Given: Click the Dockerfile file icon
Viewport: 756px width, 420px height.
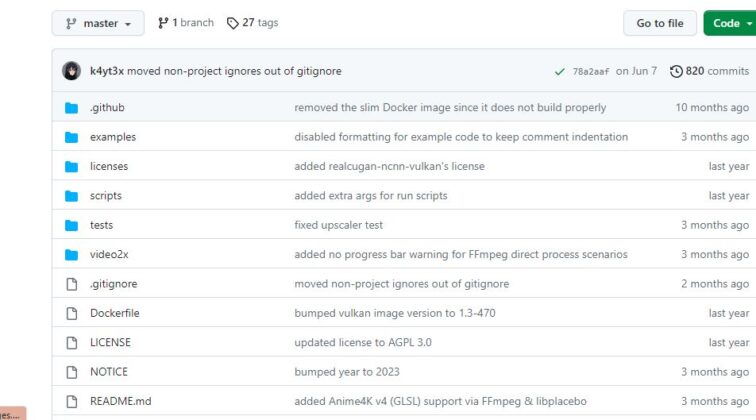Looking at the screenshot, I should click(72, 313).
